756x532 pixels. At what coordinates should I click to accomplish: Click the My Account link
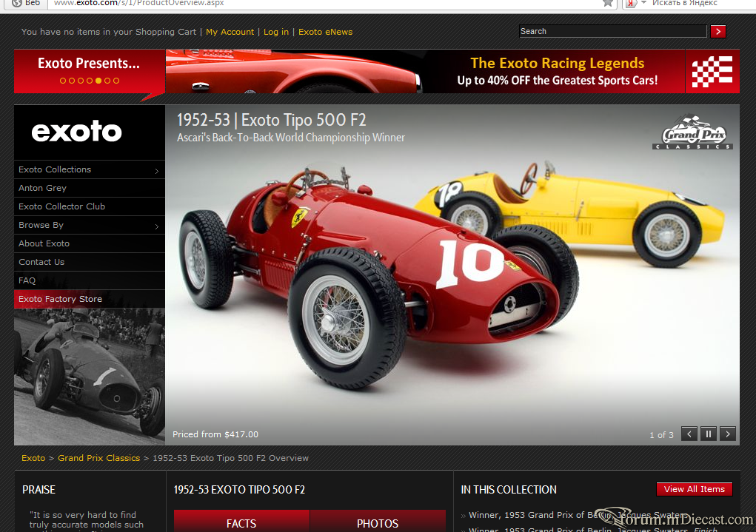230,32
